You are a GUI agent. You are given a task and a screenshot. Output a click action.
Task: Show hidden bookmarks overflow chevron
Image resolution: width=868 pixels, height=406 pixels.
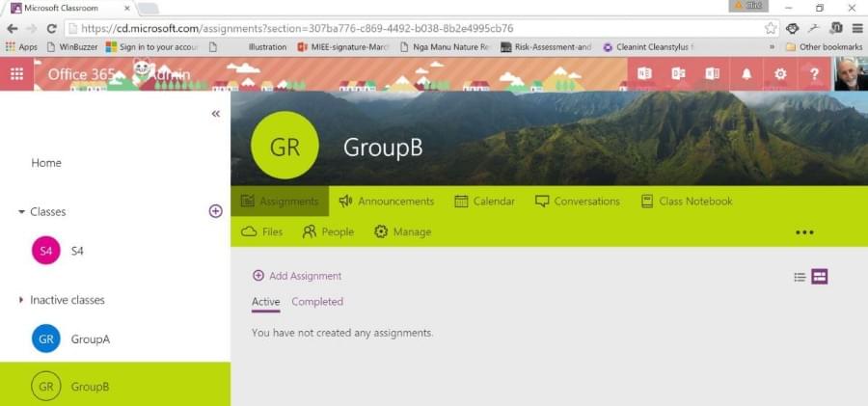[772, 47]
